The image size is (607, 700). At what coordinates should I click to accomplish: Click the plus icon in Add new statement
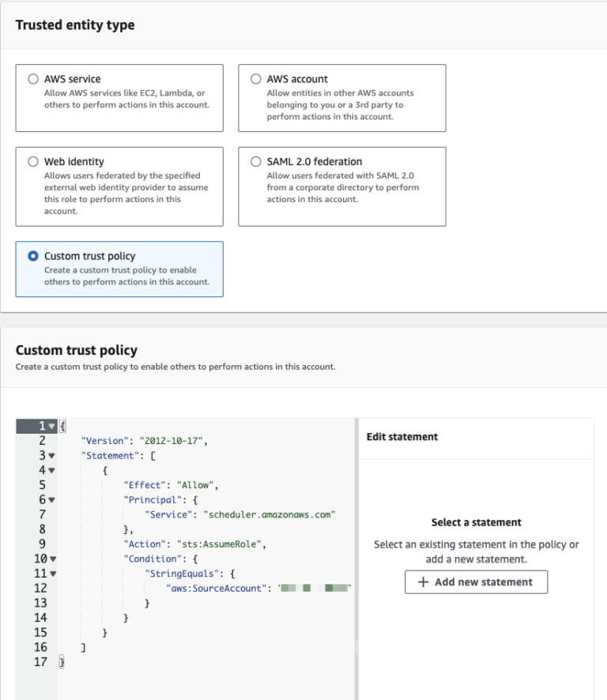tap(424, 582)
